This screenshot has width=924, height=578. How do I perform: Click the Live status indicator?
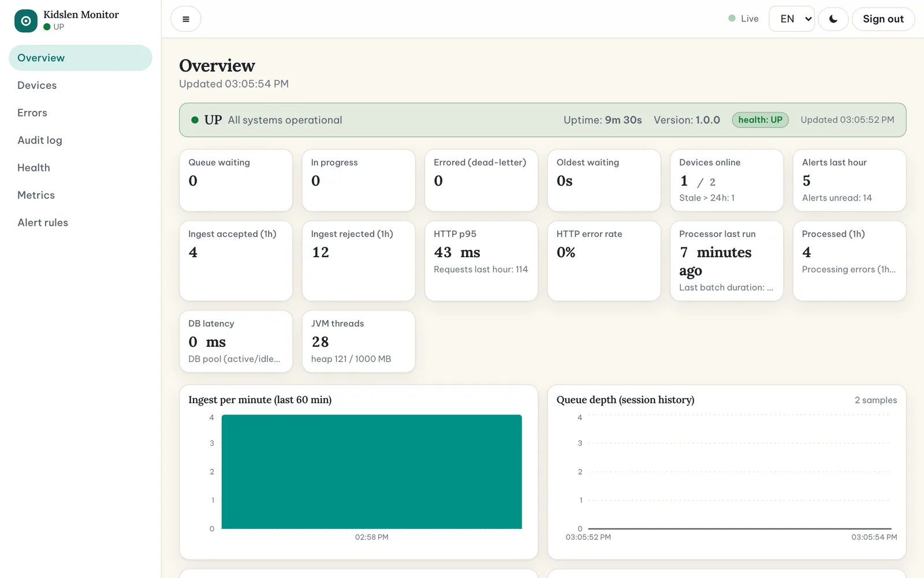point(744,18)
